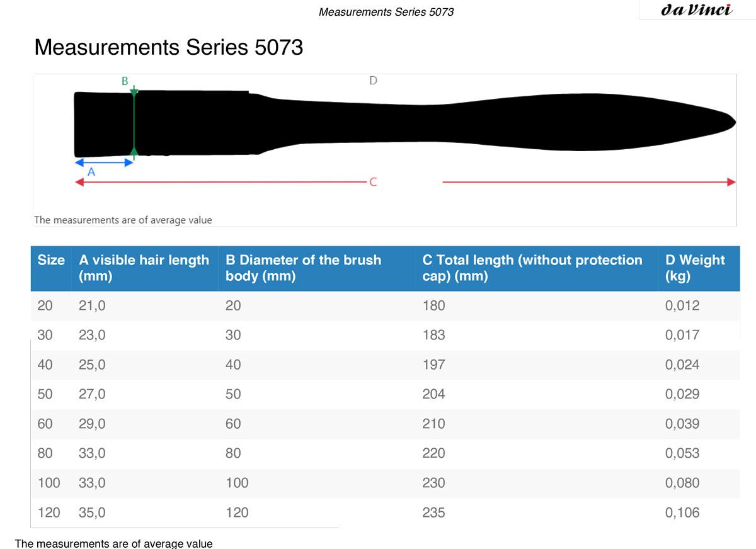Click the da Vinci logo
Viewport: 756px width, 549px height.
(x=697, y=10)
